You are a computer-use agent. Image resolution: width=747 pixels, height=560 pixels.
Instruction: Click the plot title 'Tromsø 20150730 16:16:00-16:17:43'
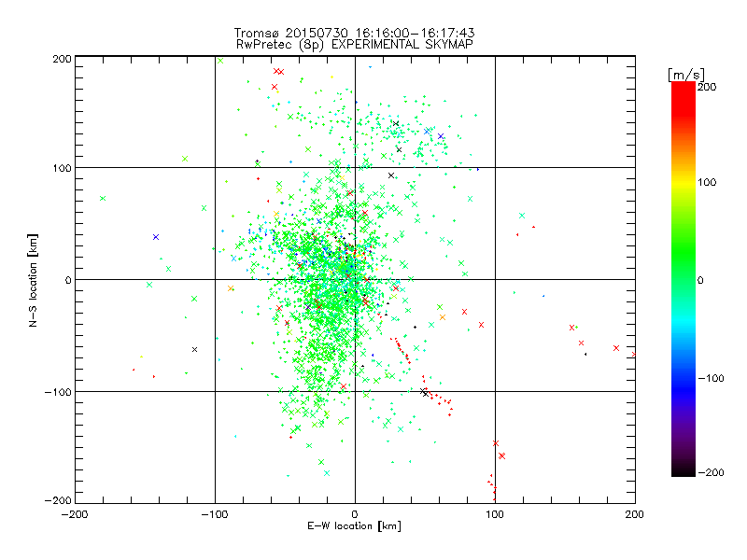pyautogui.click(x=354, y=33)
